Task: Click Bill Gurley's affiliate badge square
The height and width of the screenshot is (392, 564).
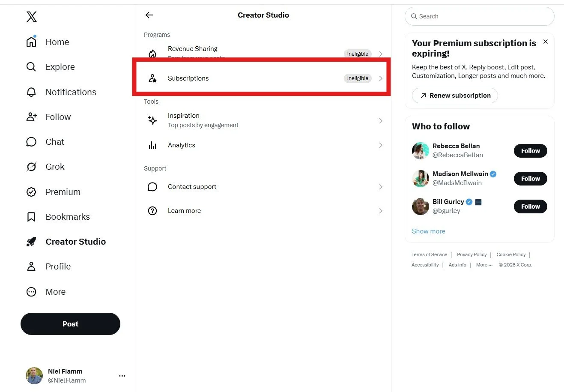Action: tap(479, 202)
